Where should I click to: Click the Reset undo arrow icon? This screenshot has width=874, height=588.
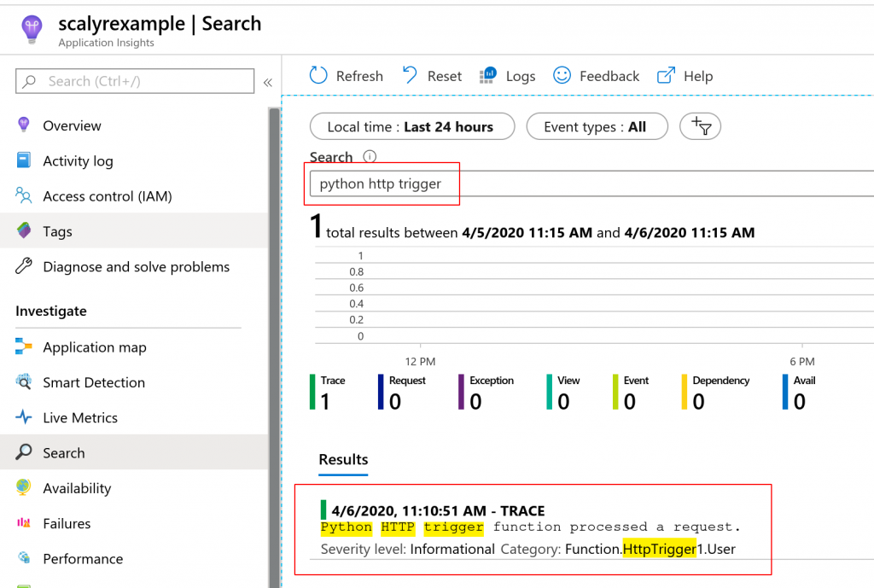[x=411, y=76]
